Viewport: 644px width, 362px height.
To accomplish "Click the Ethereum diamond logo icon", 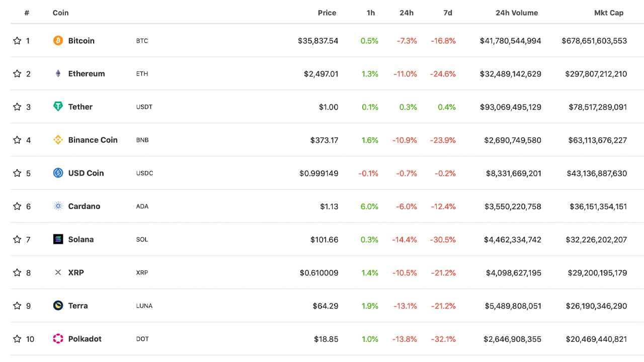I will tap(58, 74).
